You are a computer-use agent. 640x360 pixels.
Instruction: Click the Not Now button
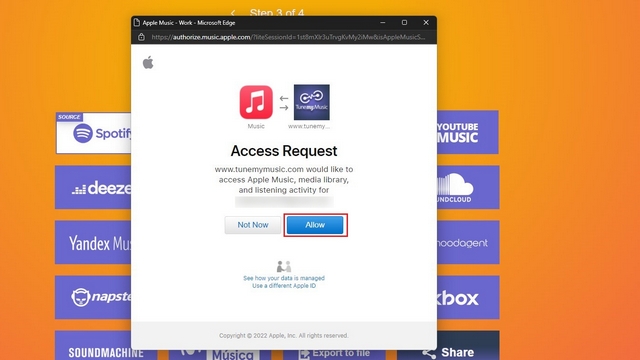pyautogui.click(x=253, y=225)
